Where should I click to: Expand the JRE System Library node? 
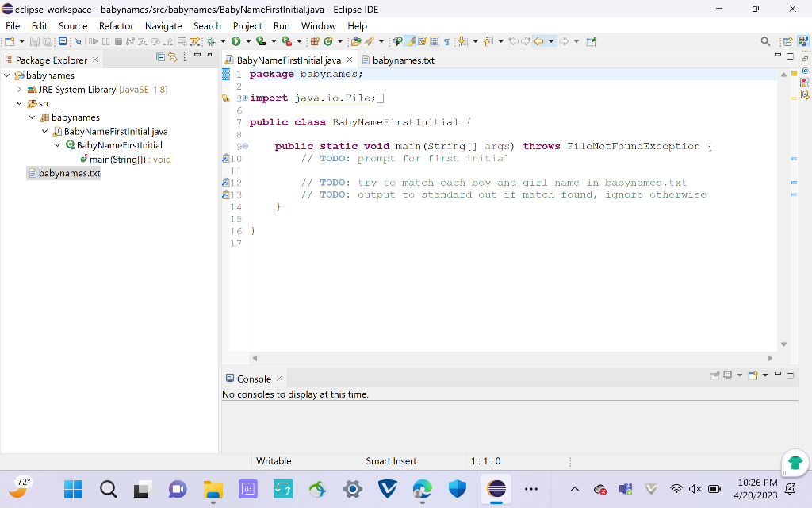pyautogui.click(x=19, y=90)
